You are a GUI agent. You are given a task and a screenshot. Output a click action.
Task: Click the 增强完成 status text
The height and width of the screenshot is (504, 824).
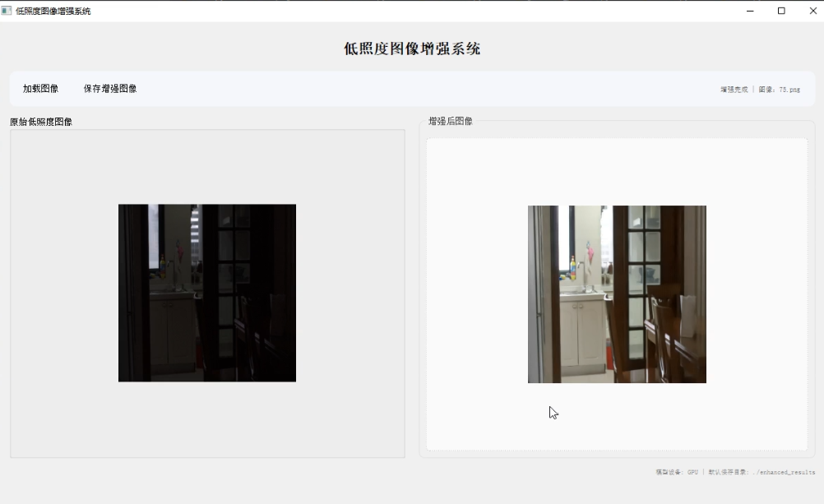(x=734, y=90)
